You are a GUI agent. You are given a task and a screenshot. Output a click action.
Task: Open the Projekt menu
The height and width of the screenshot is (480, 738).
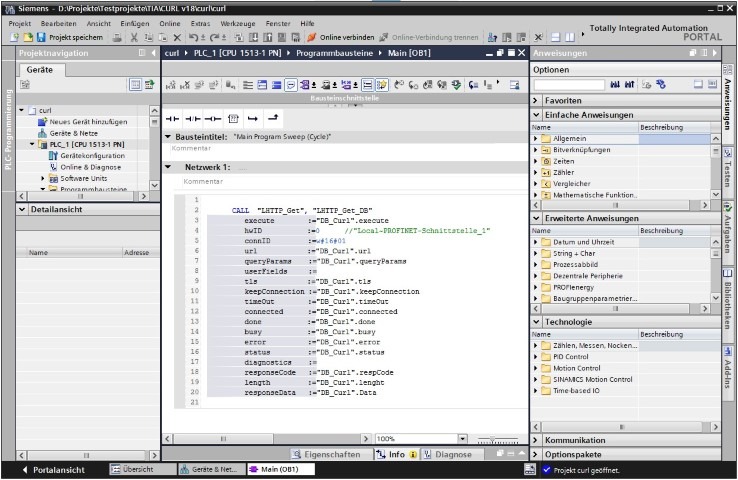point(19,24)
